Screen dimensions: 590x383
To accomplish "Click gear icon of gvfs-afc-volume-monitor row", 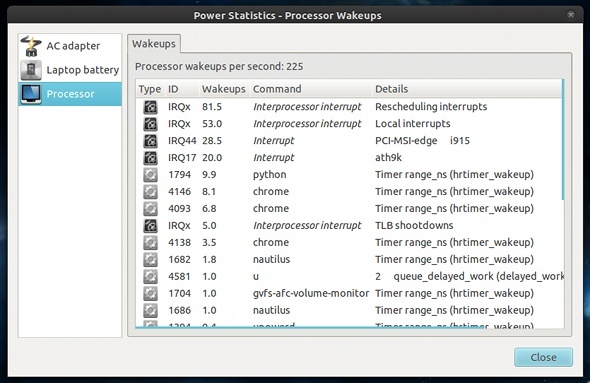I will coord(151,293).
